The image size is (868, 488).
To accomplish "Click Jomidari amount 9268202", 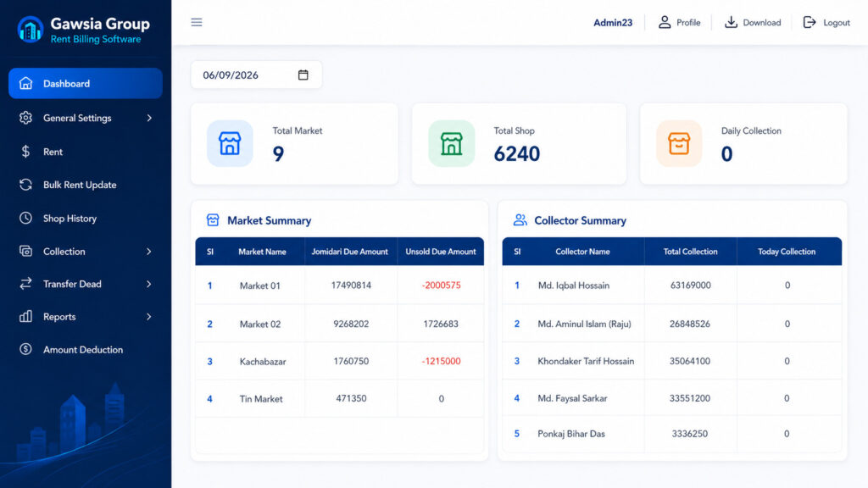I will (x=351, y=324).
